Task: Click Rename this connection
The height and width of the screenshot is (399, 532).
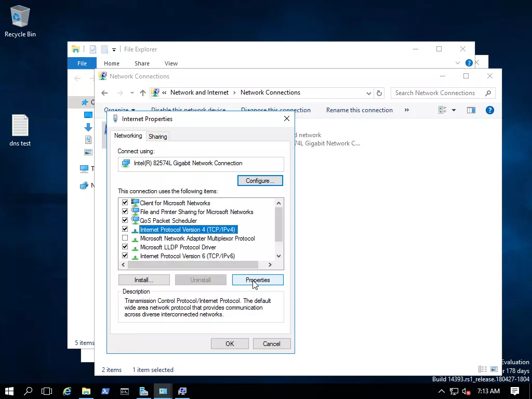Action: pyautogui.click(x=360, y=110)
